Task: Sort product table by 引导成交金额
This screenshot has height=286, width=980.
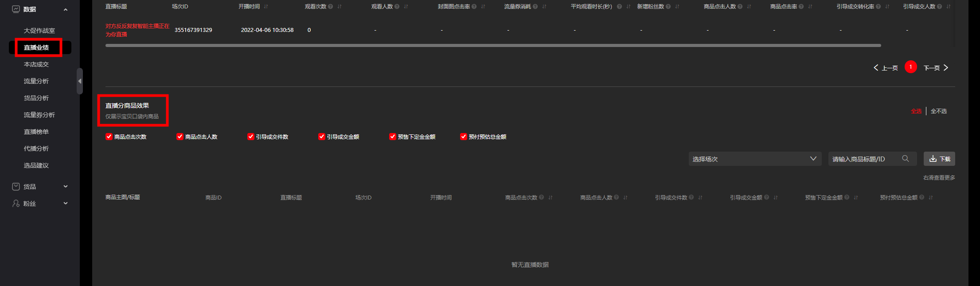Action: (776, 198)
